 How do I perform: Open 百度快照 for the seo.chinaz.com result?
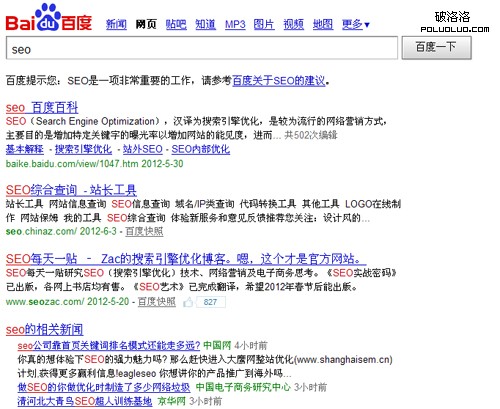[x=144, y=231]
